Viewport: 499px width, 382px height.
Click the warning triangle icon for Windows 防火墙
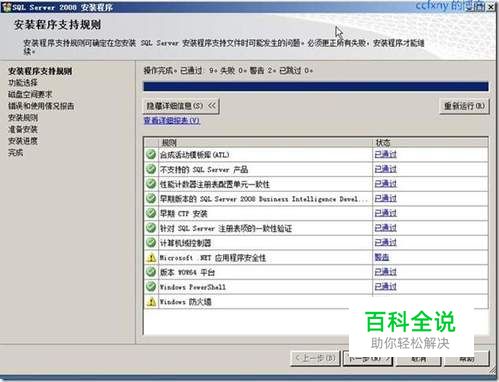[x=151, y=302]
